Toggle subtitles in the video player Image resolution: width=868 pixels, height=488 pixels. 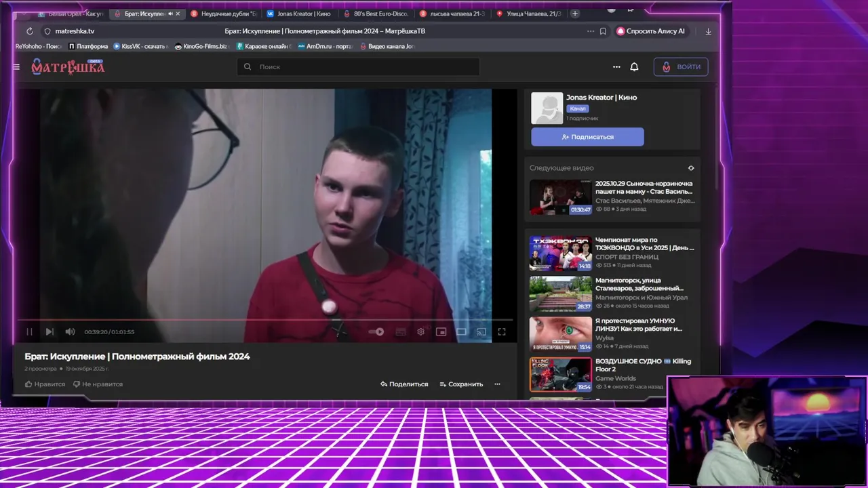[x=401, y=331]
